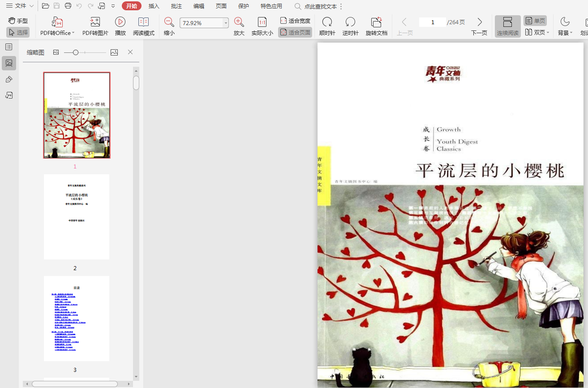Image resolution: width=588 pixels, height=388 pixels.
Task: Click the 旋转文档 tool
Action: point(377,27)
